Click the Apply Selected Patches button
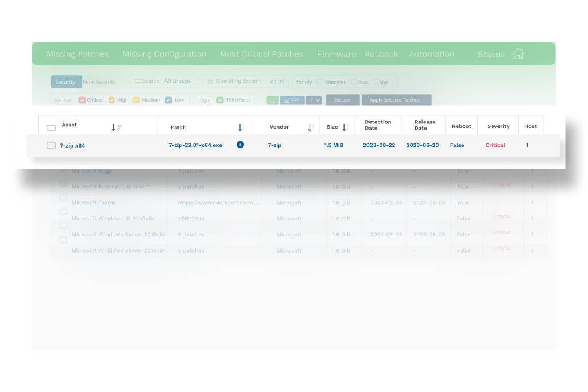The height and width of the screenshot is (392, 588). click(396, 99)
